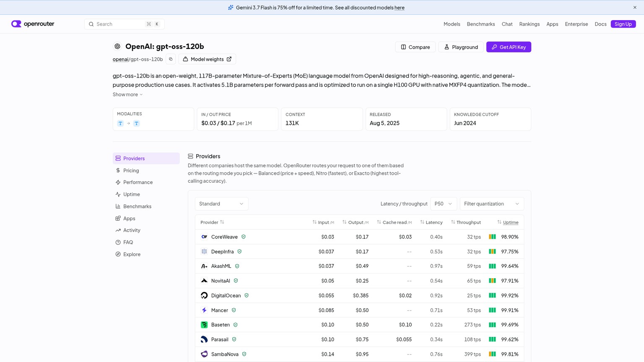644x362 pixels.
Task: Click the Baseten provider logo
Action: (x=204, y=325)
